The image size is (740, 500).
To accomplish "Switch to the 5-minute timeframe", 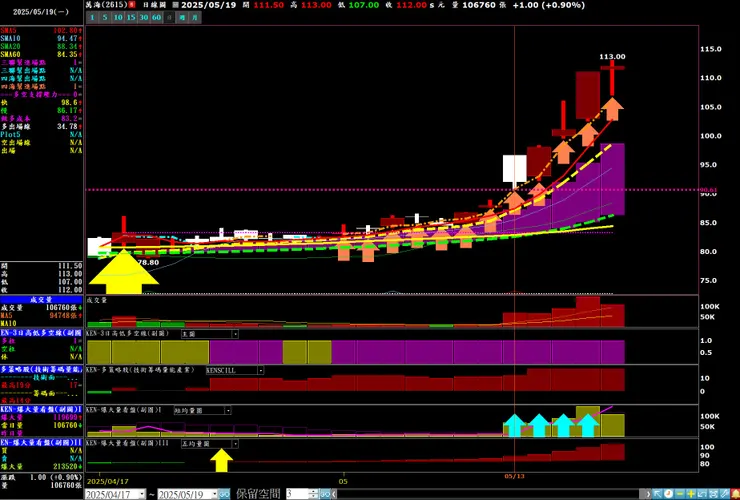I will pyautogui.click(x=105, y=17).
